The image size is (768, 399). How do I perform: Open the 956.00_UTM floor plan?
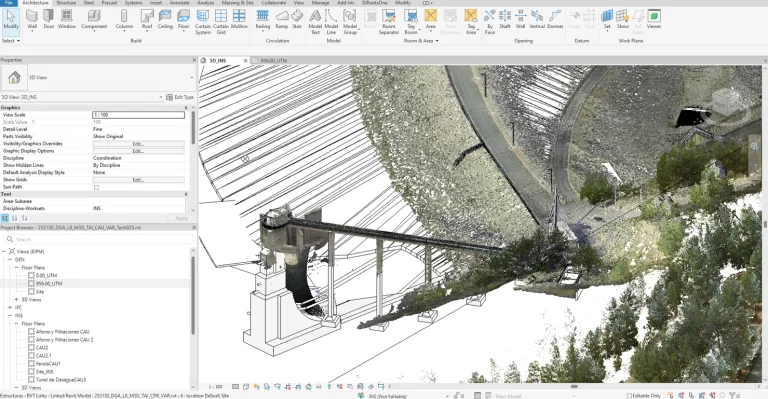tap(48, 283)
